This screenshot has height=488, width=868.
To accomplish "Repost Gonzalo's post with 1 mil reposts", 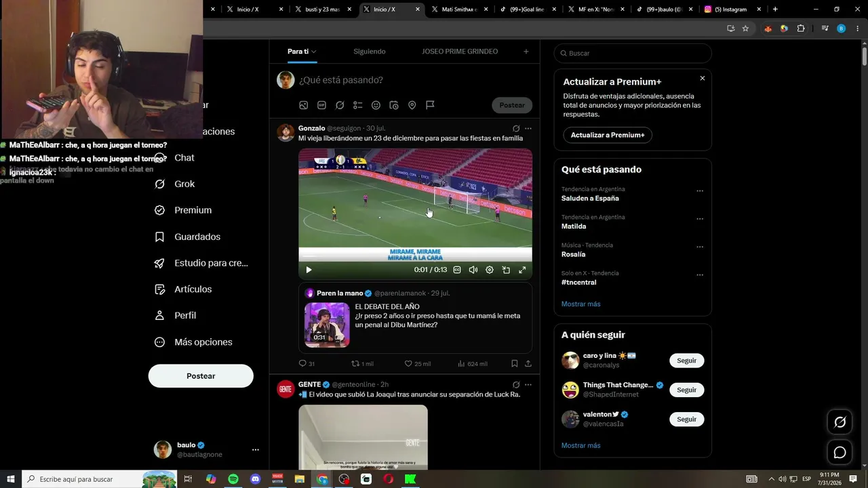I will point(362,364).
